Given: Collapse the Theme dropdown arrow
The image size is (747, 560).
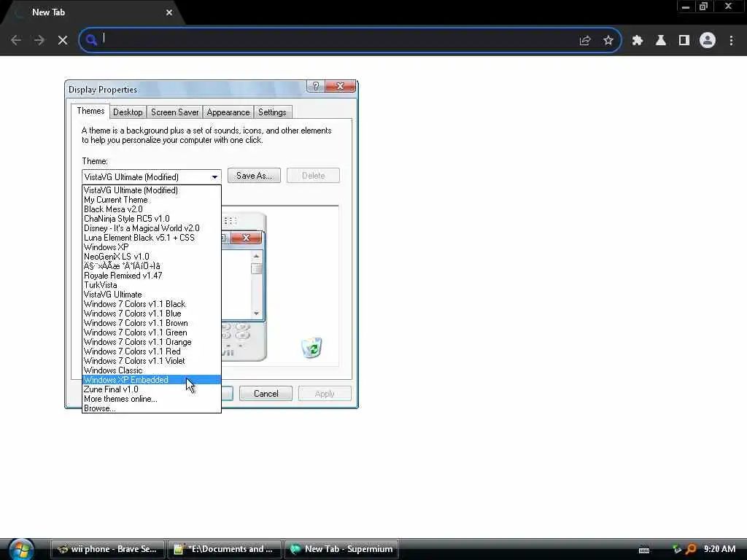Looking at the screenshot, I should [x=215, y=177].
